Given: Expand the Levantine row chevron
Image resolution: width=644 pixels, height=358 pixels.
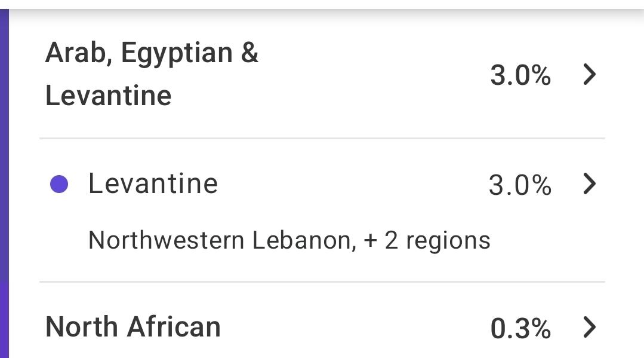Looking at the screenshot, I should click(x=589, y=184).
